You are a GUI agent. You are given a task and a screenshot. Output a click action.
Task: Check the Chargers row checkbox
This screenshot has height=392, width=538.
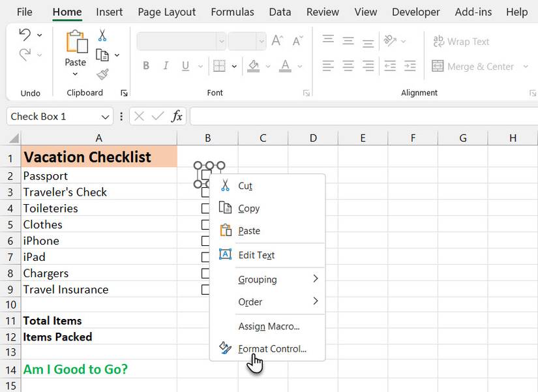pos(205,273)
